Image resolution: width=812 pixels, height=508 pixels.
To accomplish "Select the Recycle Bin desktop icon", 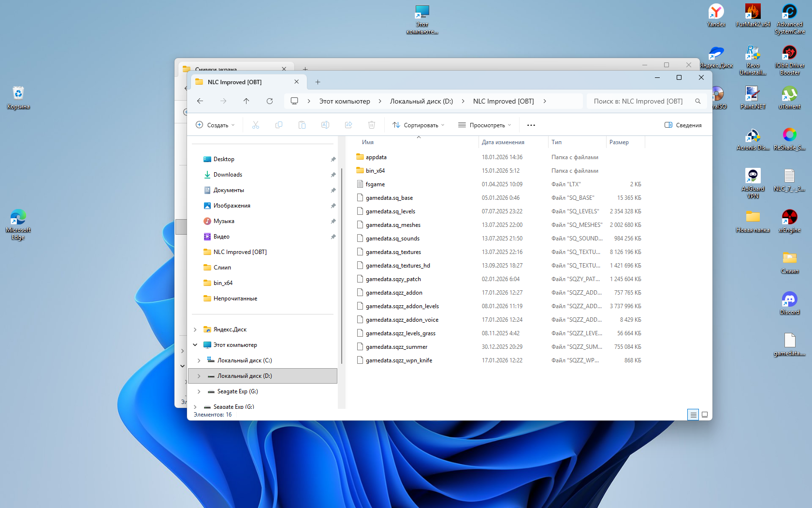I will coord(18,97).
